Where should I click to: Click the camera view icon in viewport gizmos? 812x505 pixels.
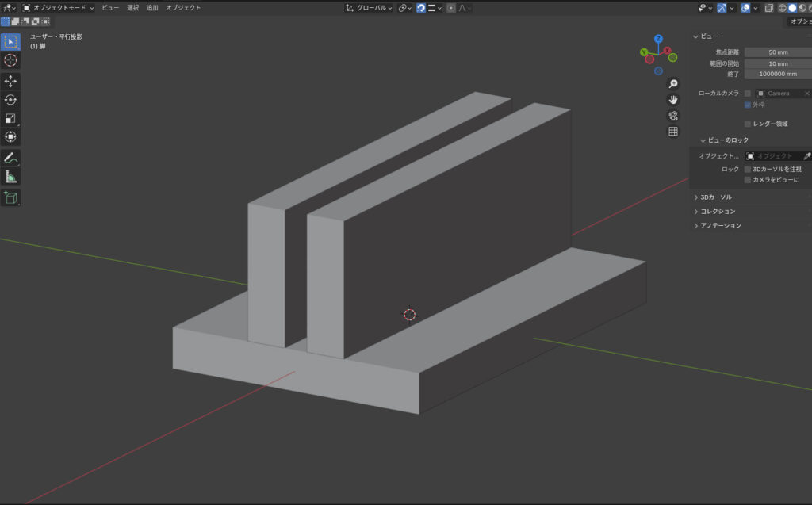tap(673, 115)
